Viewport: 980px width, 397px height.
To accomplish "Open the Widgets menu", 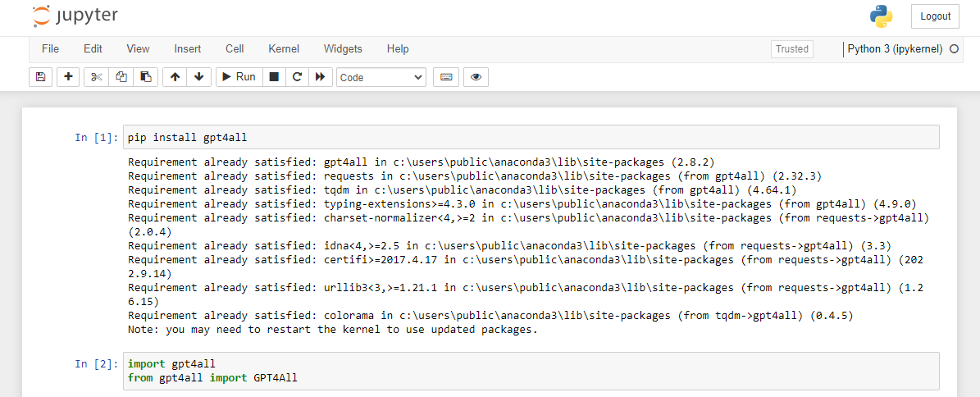I will click(343, 48).
